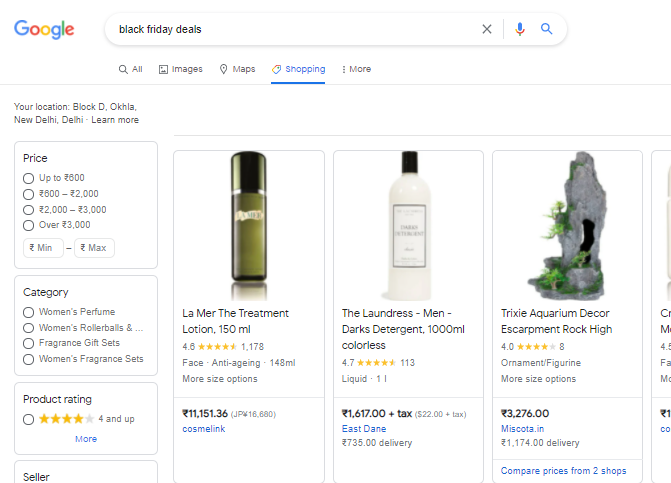The image size is (671, 483).
Task: Visit the East Dane seller link
Action: point(364,429)
